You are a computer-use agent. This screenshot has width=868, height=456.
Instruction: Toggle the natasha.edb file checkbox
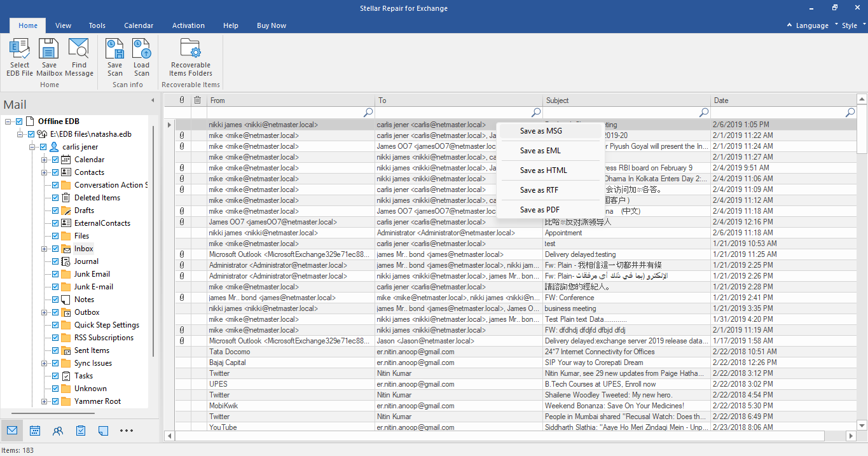point(31,134)
